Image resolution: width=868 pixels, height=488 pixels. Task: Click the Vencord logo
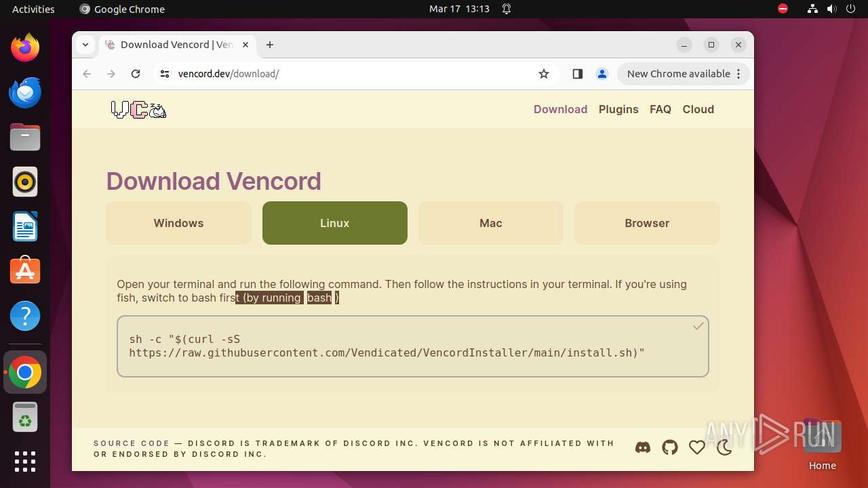click(138, 110)
